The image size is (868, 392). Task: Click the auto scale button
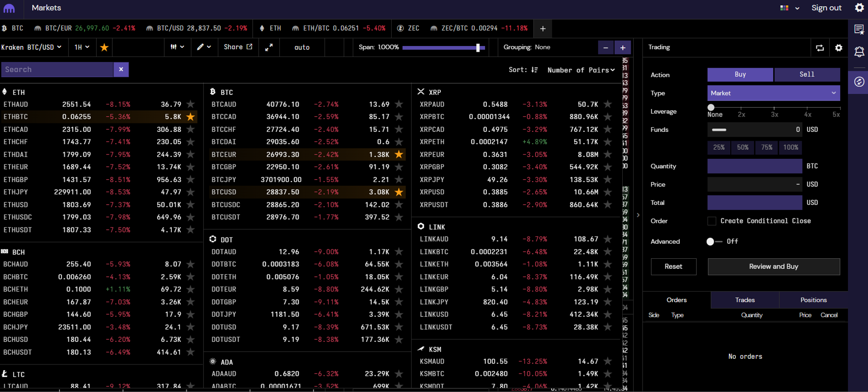(302, 47)
